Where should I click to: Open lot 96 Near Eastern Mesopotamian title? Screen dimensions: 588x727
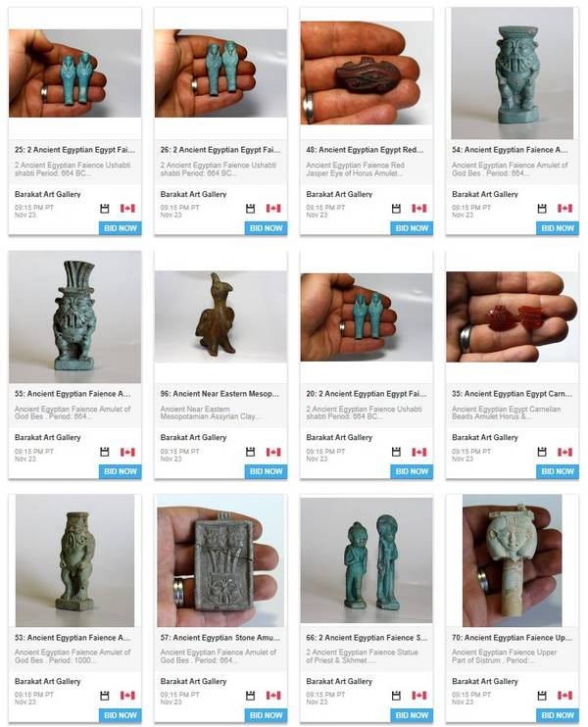(x=220, y=394)
